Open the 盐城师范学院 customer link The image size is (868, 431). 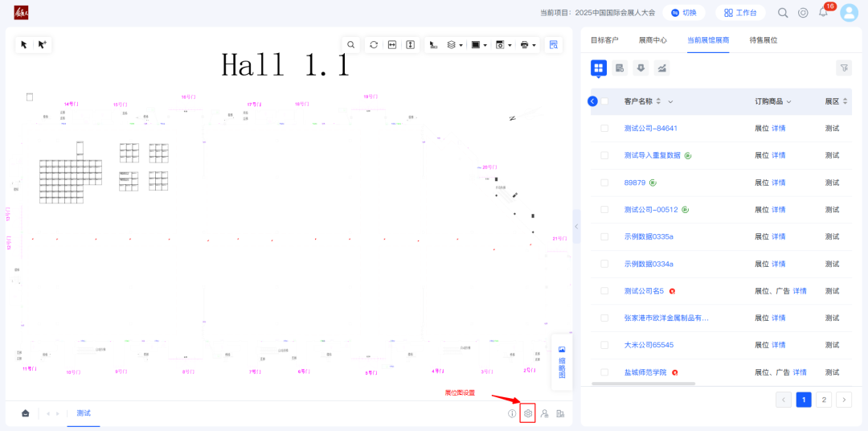click(645, 372)
